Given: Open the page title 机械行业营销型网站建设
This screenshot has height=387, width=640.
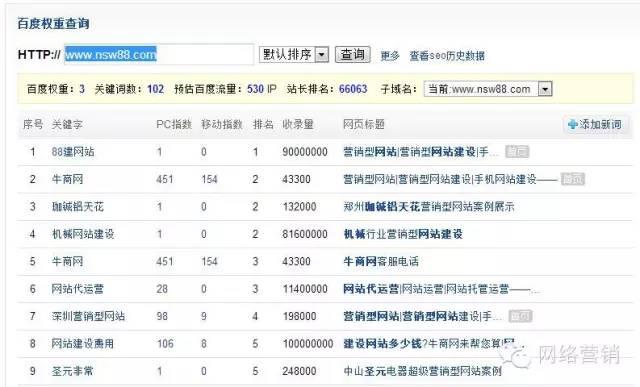Looking at the screenshot, I should click(x=403, y=234).
